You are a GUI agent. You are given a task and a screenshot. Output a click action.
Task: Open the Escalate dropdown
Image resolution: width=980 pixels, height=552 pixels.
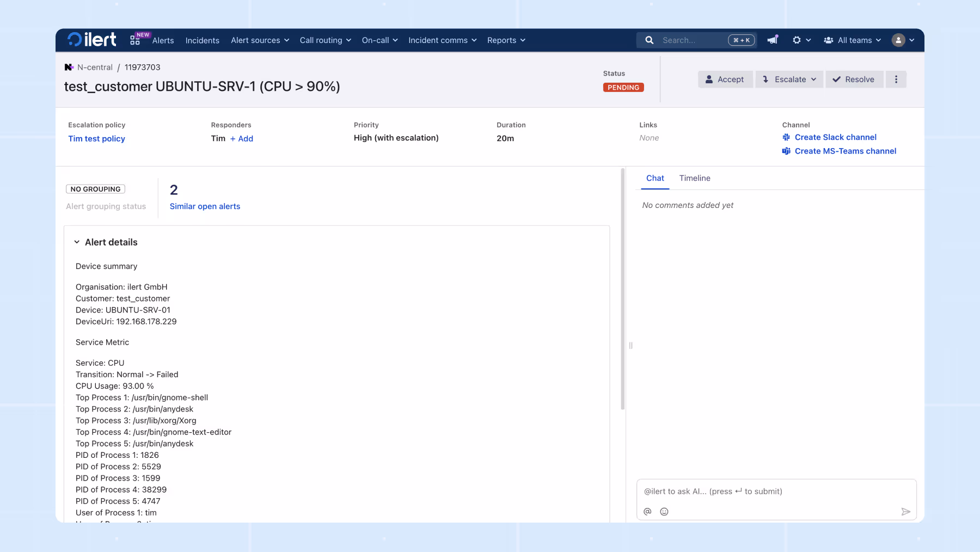(789, 79)
